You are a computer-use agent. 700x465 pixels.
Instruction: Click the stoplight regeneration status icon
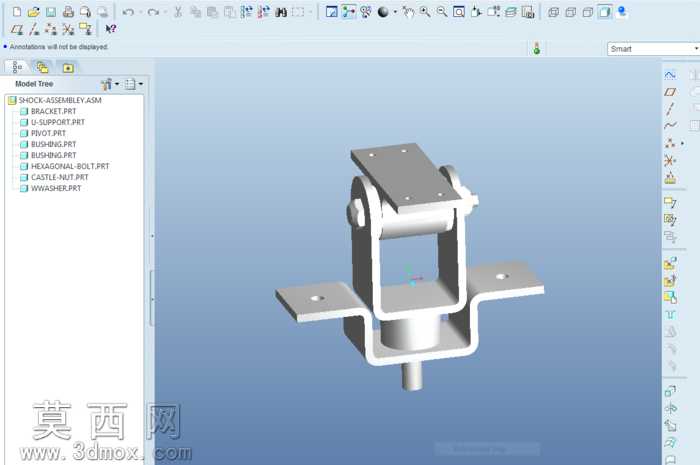pos(537,48)
